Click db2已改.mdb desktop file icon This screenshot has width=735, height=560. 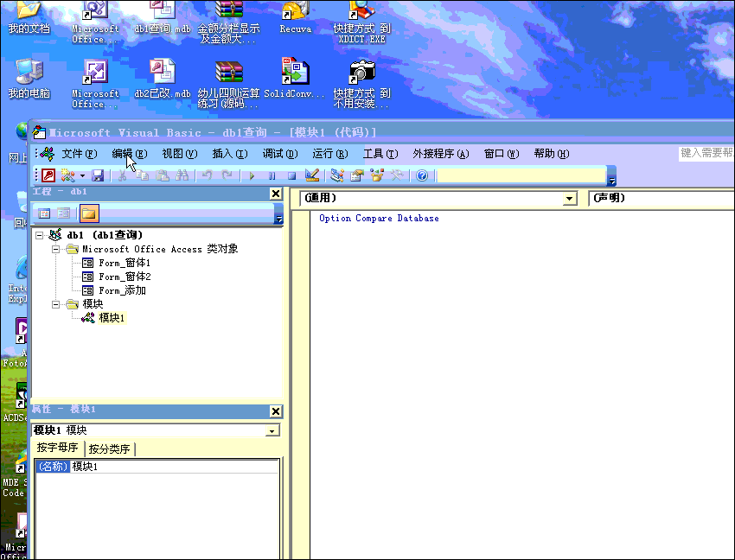(163, 79)
